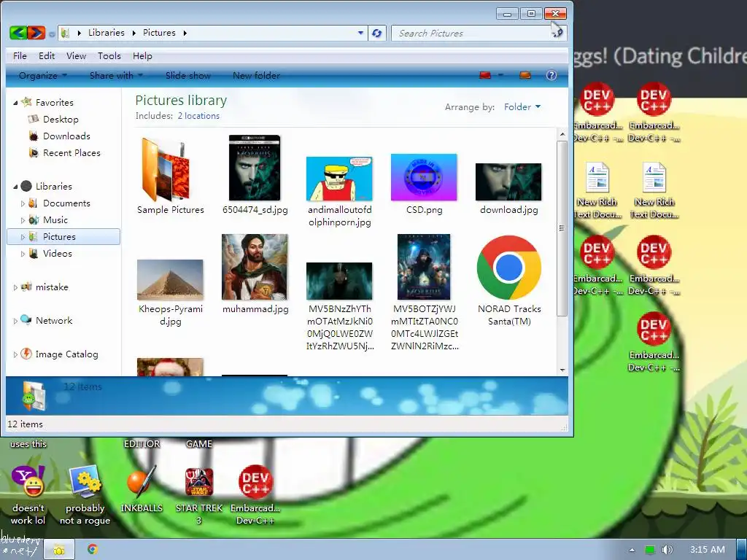Open the Yahoo messenger desktop icon
The width and height of the screenshot is (747, 560).
[28, 495]
